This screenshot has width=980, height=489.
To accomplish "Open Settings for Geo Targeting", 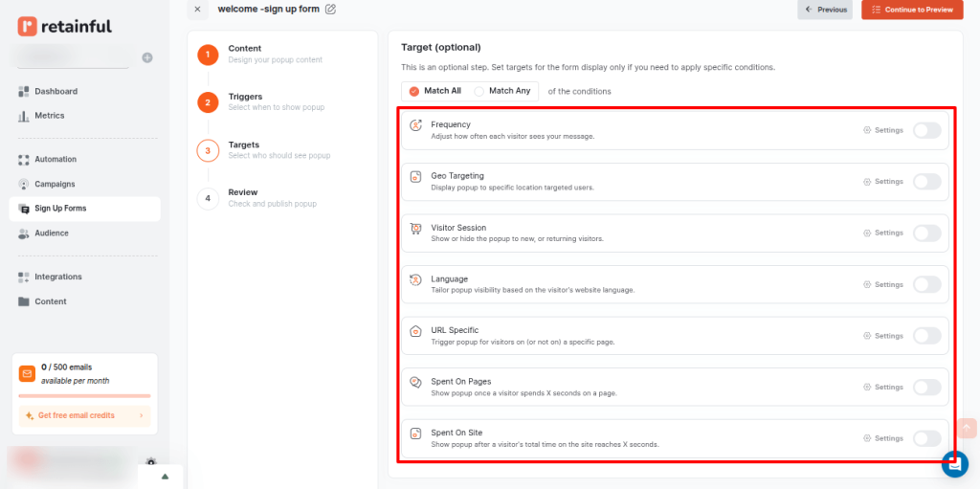I will [883, 182].
